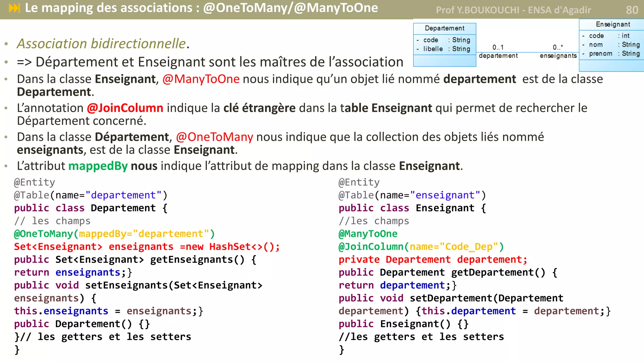Click the green '@ManyToOne' annotation in the Enseignant code
The width and height of the screenshot is (644, 362).
click(x=368, y=234)
